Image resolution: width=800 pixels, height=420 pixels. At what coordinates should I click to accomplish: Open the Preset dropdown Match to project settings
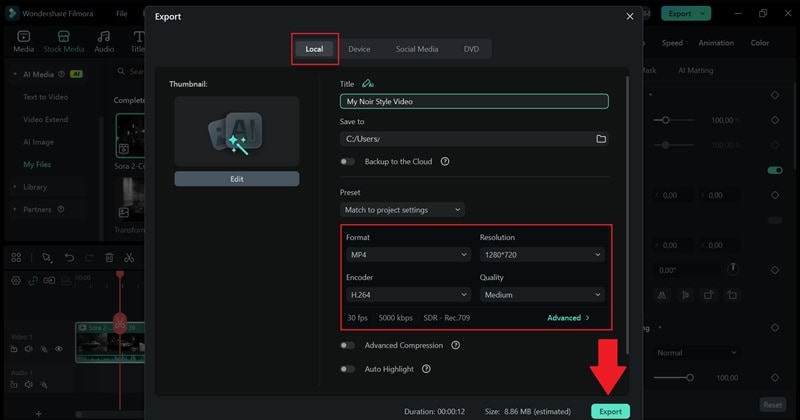click(x=402, y=210)
